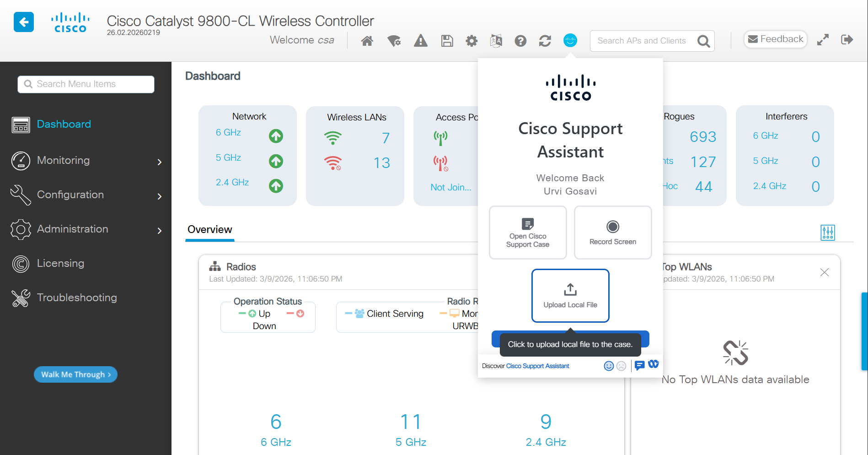Click the Upload Local File button
868x455 pixels.
click(570, 296)
